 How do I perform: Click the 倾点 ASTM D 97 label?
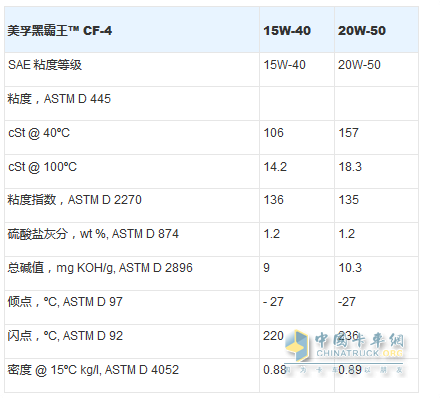65,302
